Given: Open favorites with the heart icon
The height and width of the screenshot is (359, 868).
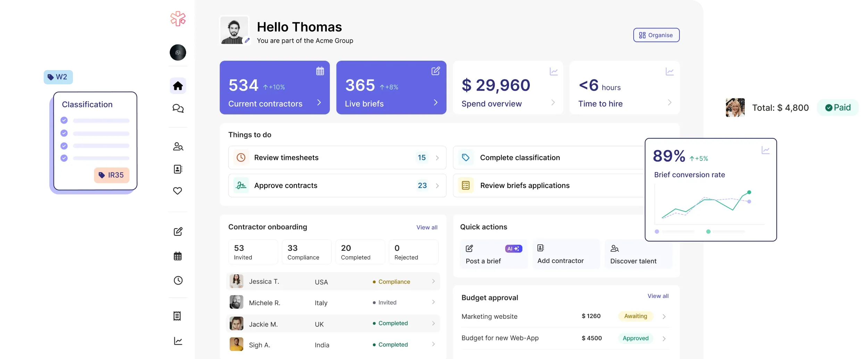Looking at the screenshot, I should point(178,191).
